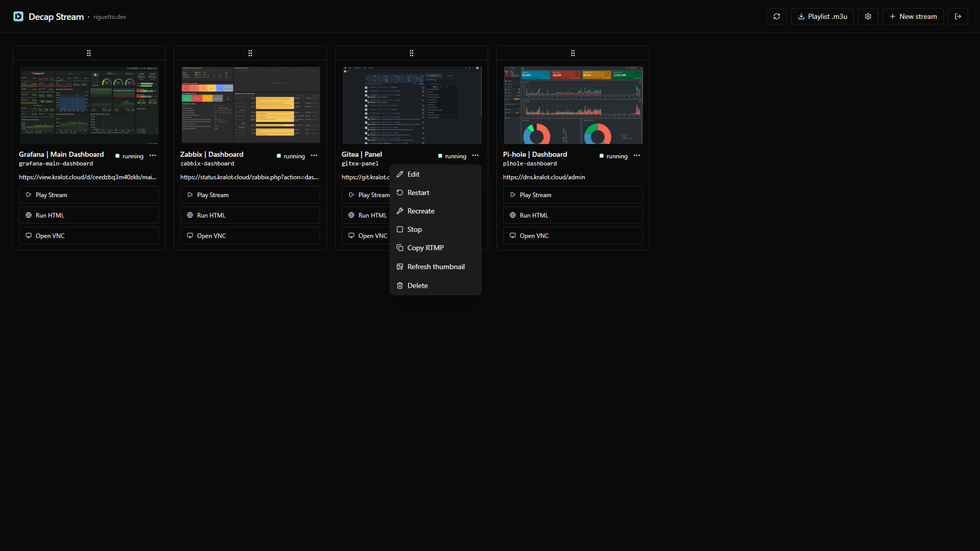980x551 pixels.
Task: Grab the Zabbix card drag handle
Action: [x=250, y=53]
